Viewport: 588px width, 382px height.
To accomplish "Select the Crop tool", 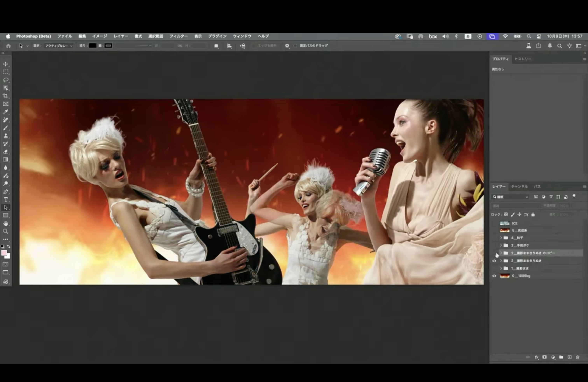I will pos(6,96).
